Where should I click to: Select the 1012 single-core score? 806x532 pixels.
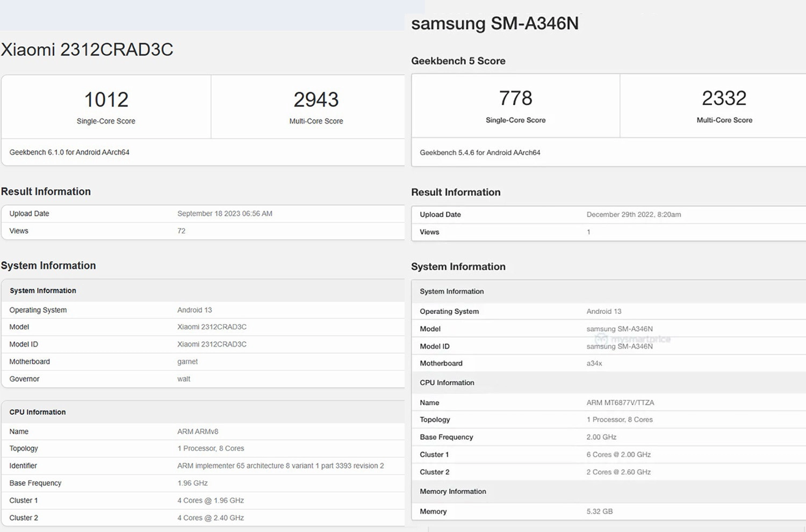click(106, 99)
